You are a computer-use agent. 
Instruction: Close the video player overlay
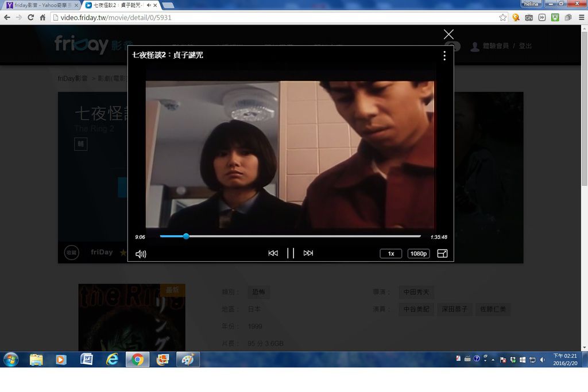tap(448, 34)
